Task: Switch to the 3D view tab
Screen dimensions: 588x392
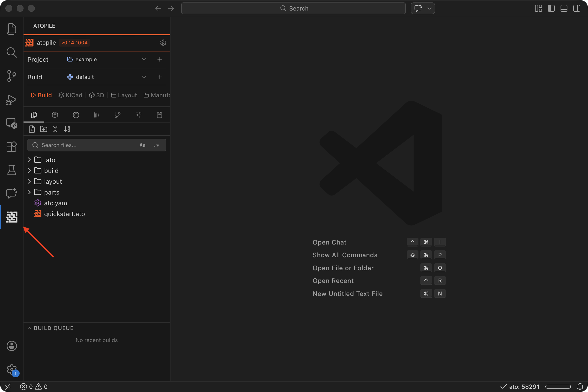Action: pos(96,95)
